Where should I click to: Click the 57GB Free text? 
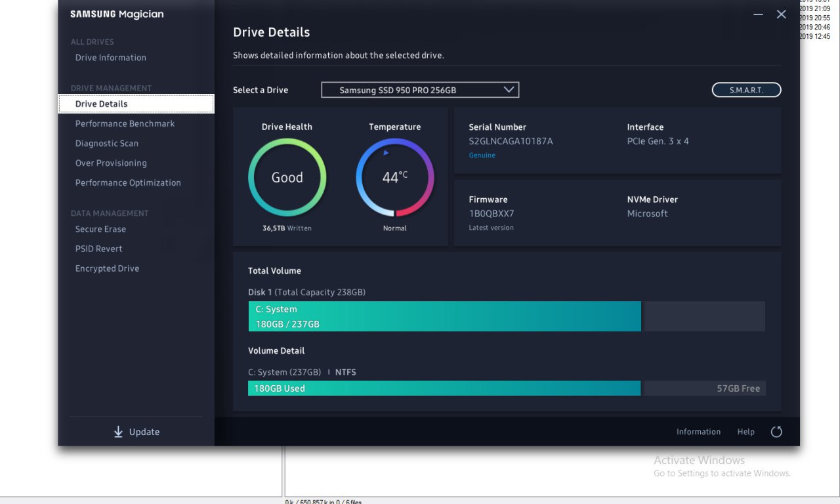(738, 388)
